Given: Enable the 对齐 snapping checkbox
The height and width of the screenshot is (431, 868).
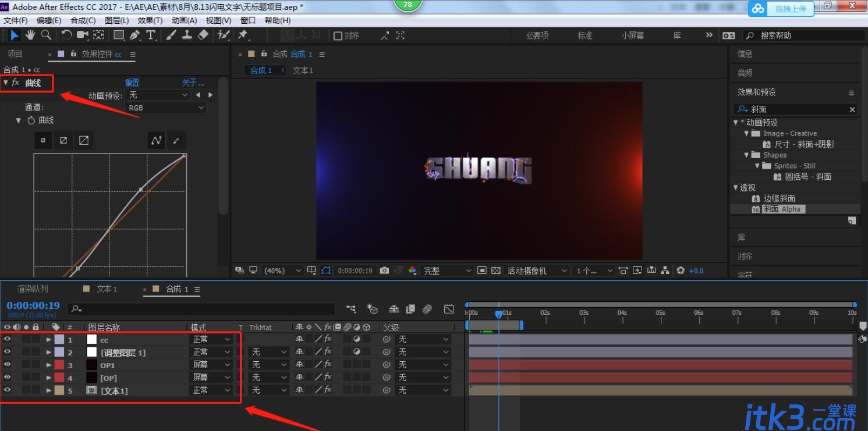Looking at the screenshot, I should 338,36.
